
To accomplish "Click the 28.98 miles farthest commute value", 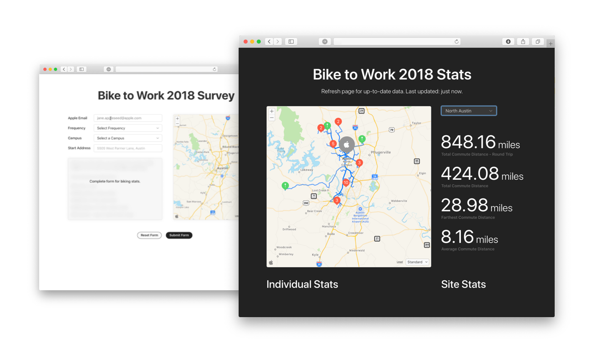I will point(477,206).
